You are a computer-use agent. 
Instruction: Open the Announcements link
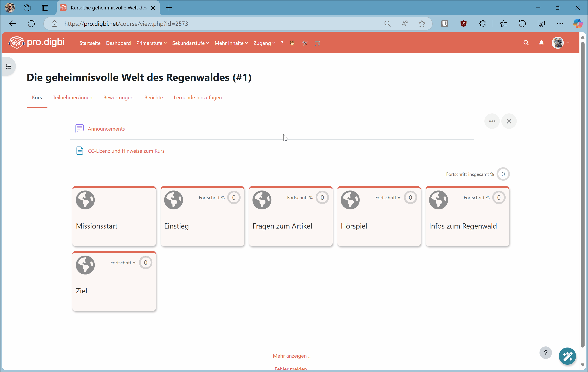coord(106,129)
